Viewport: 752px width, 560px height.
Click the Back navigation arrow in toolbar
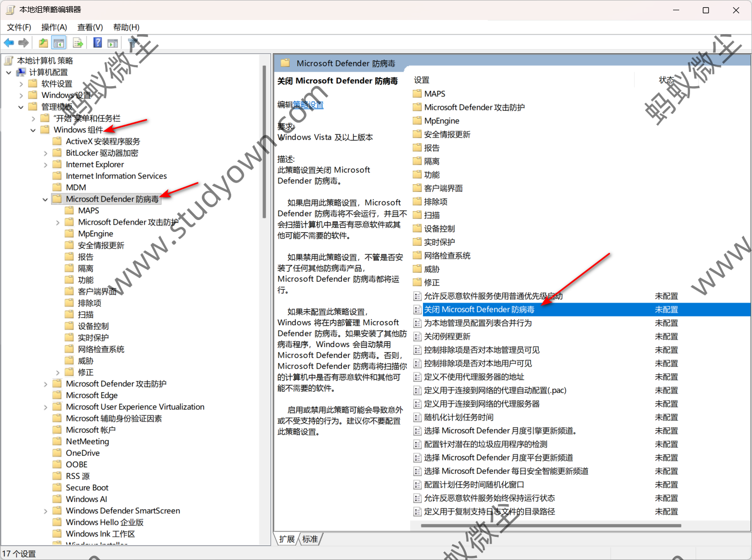9,43
